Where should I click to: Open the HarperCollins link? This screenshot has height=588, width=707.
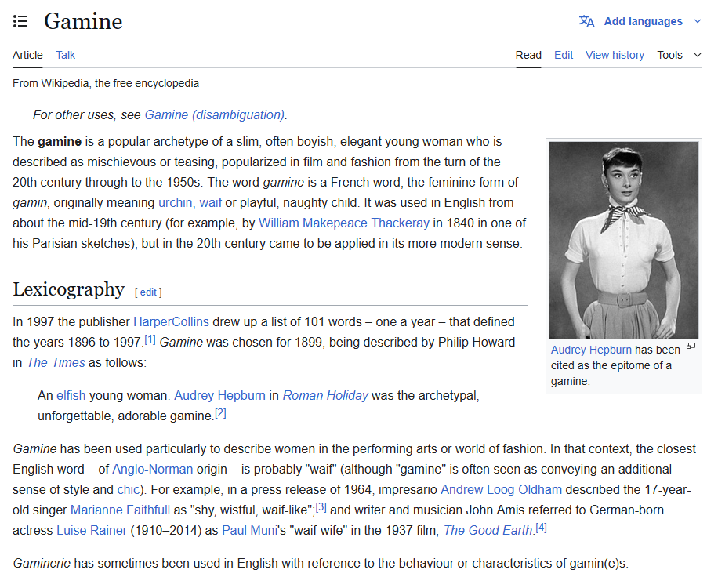(x=172, y=322)
